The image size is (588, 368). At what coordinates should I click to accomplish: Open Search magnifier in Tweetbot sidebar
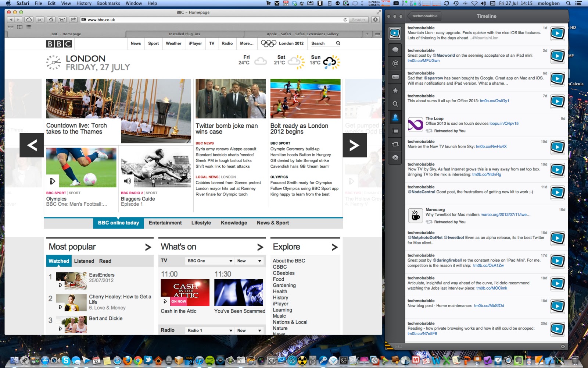click(x=395, y=104)
